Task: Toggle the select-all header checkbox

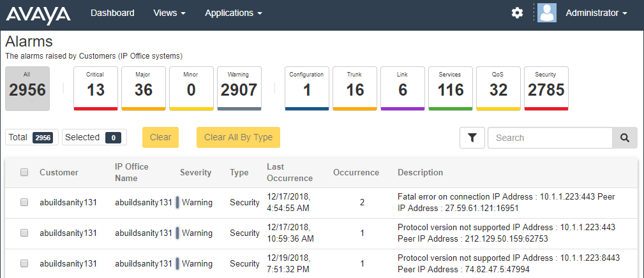Action: tap(24, 173)
